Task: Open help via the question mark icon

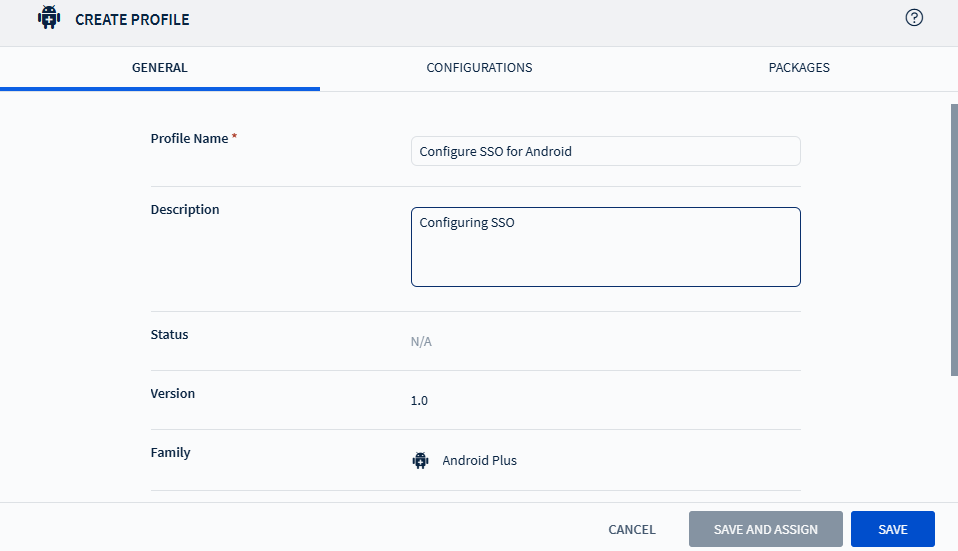Action: click(x=913, y=18)
